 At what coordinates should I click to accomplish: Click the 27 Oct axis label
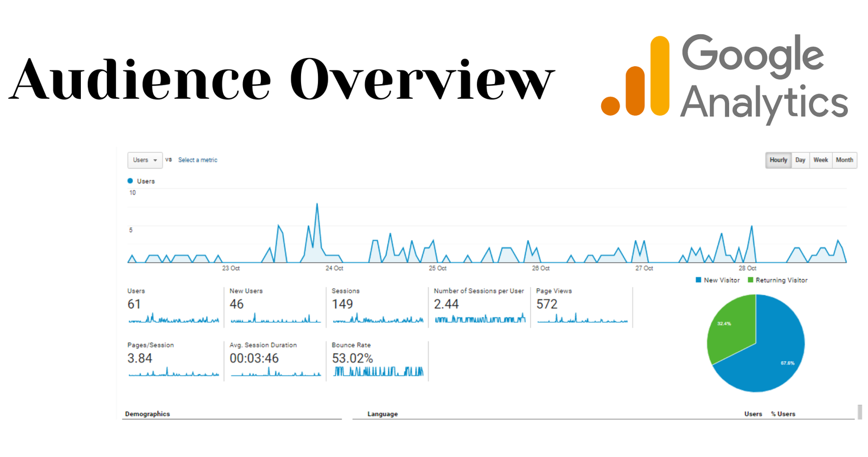[x=644, y=268]
